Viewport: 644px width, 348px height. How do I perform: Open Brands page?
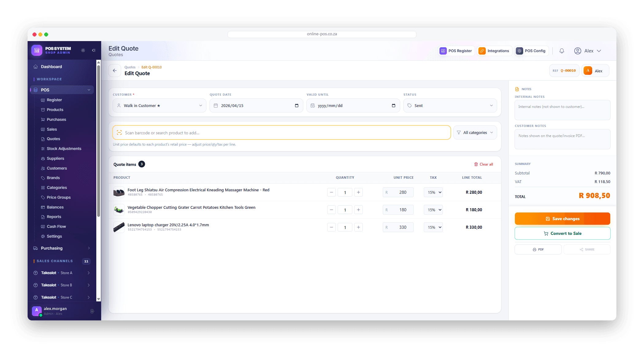click(53, 178)
